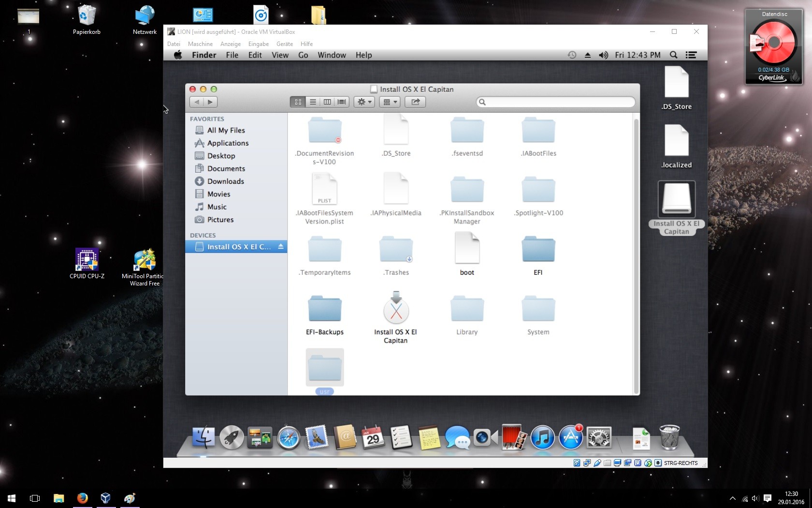Switch Finder to list view
The width and height of the screenshot is (812, 508).
click(313, 102)
